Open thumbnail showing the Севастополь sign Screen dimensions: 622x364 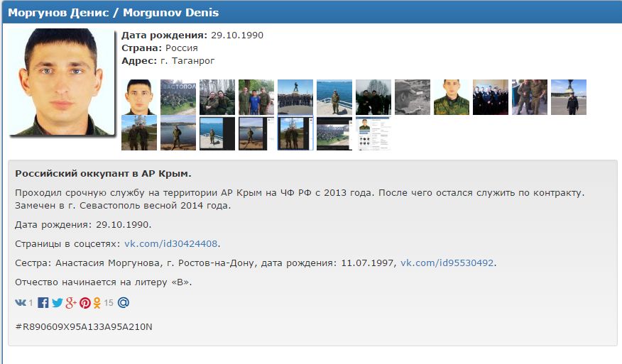pyautogui.click(x=178, y=97)
